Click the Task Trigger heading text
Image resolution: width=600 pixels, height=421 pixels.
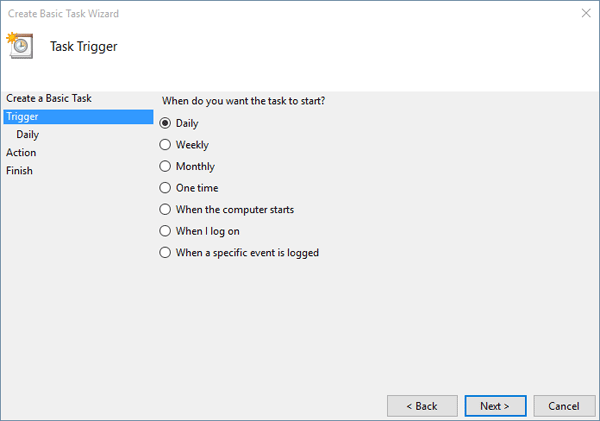pos(84,46)
